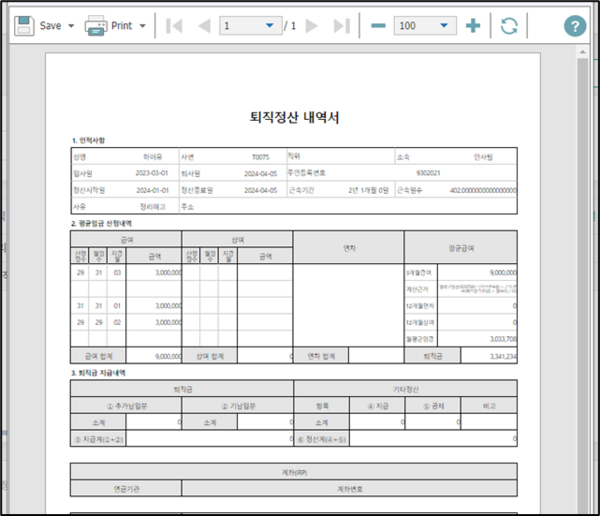The image size is (600, 516).
Task: Click the 퇴직정산 내역서 document title
Action: coord(294,118)
